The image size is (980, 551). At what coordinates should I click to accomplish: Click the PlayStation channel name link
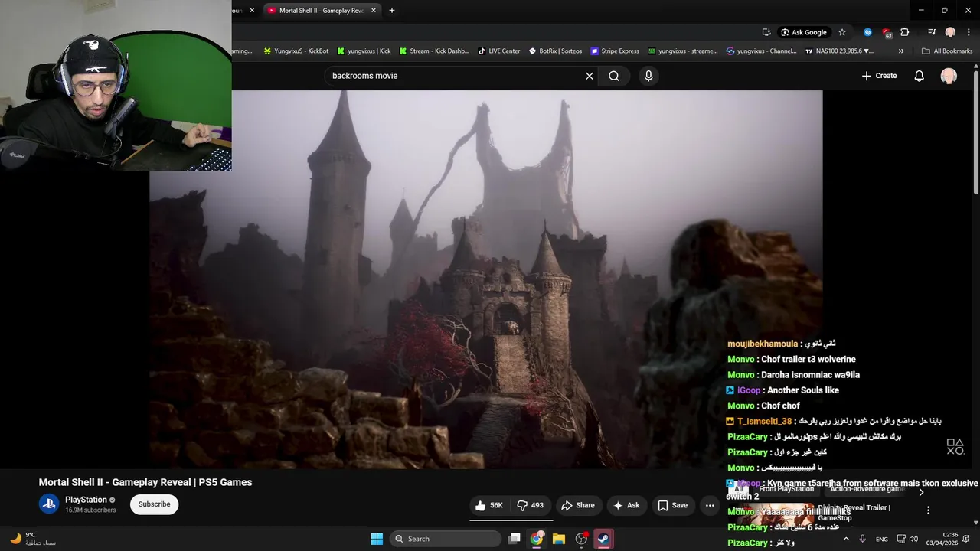86,500
